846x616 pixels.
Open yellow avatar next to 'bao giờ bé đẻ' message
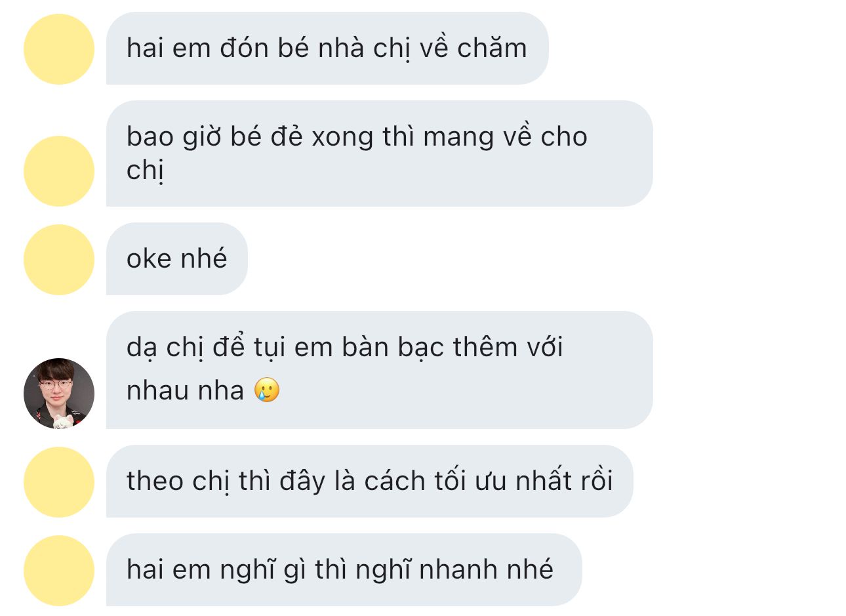[59, 171]
